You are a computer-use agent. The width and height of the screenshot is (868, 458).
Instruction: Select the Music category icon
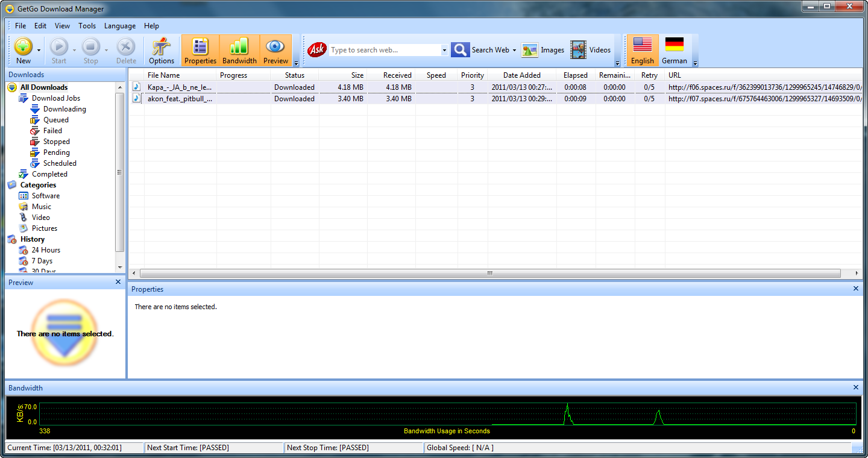pyautogui.click(x=24, y=207)
